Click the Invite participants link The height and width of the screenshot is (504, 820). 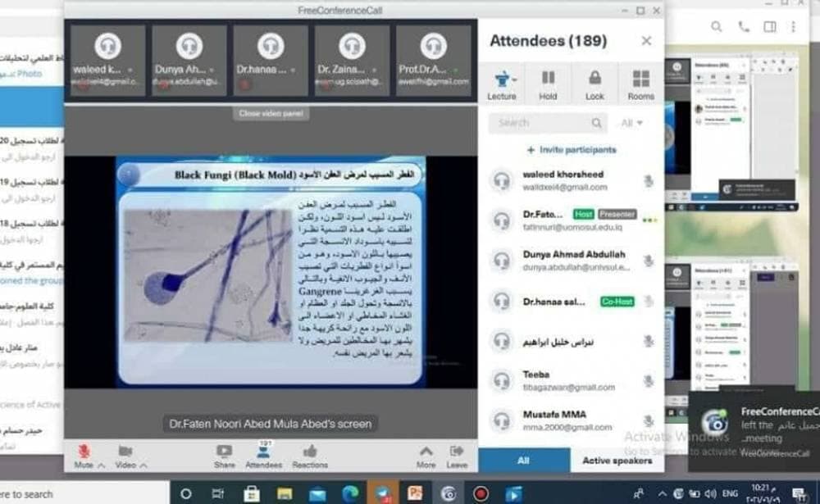(x=572, y=150)
